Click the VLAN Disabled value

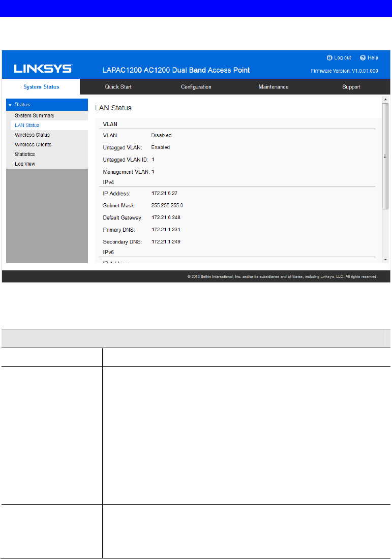[161, 135]
